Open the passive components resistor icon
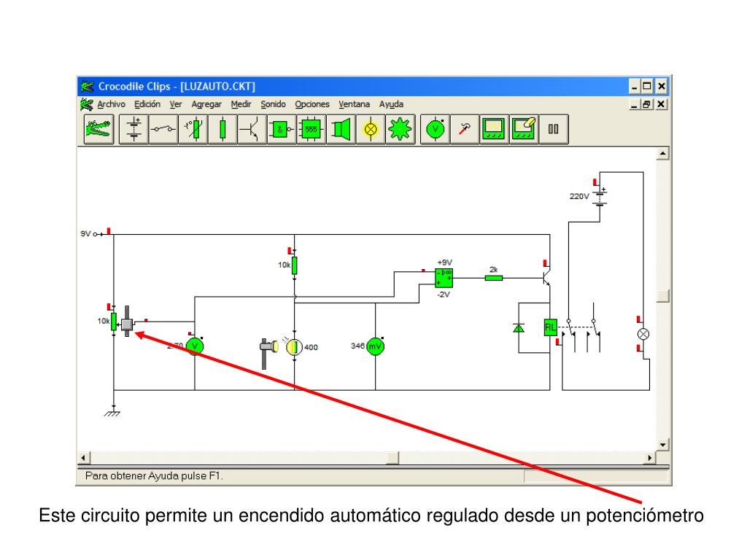 click(x=222, y=129)
